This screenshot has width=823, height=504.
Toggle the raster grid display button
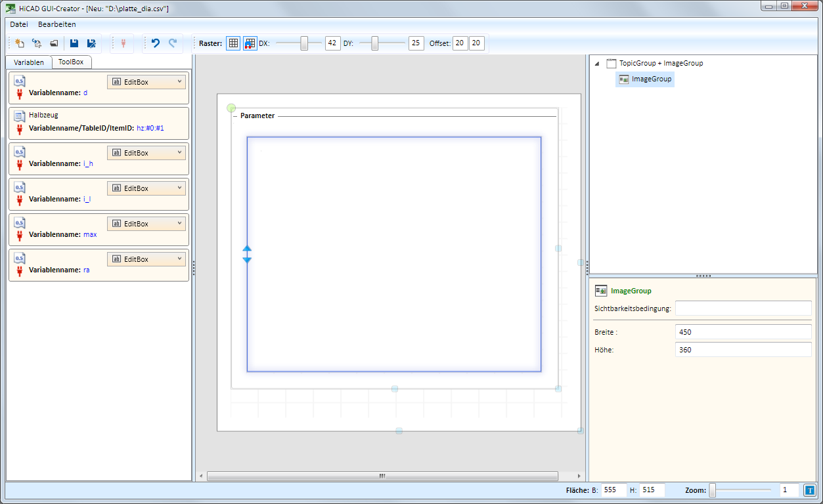pyautogui.click(x=233, y=43)
